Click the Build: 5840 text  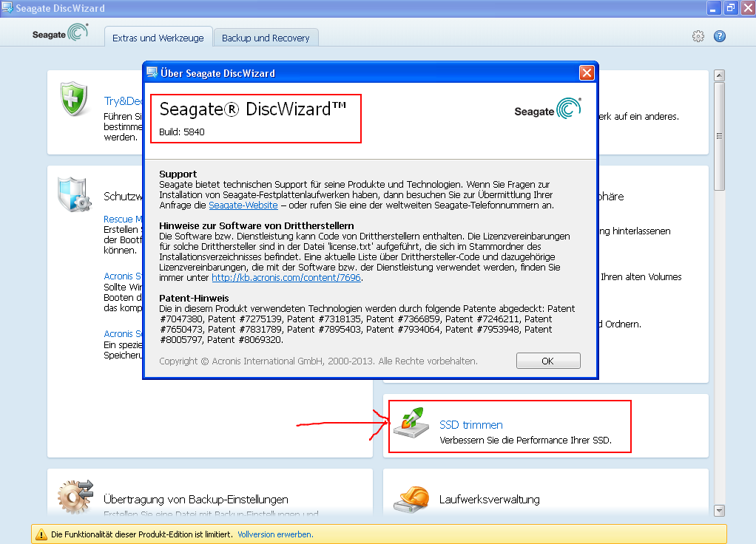click(x=182, y=132)
